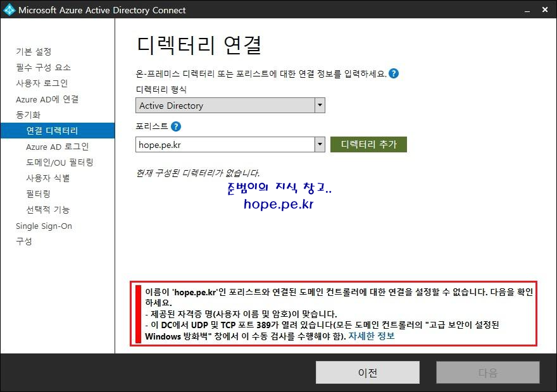Image resolution: width=557 pixels, height=392 pixels.
Task: Select 사용자 로그인 in sidebar
Action: (42, 83)
